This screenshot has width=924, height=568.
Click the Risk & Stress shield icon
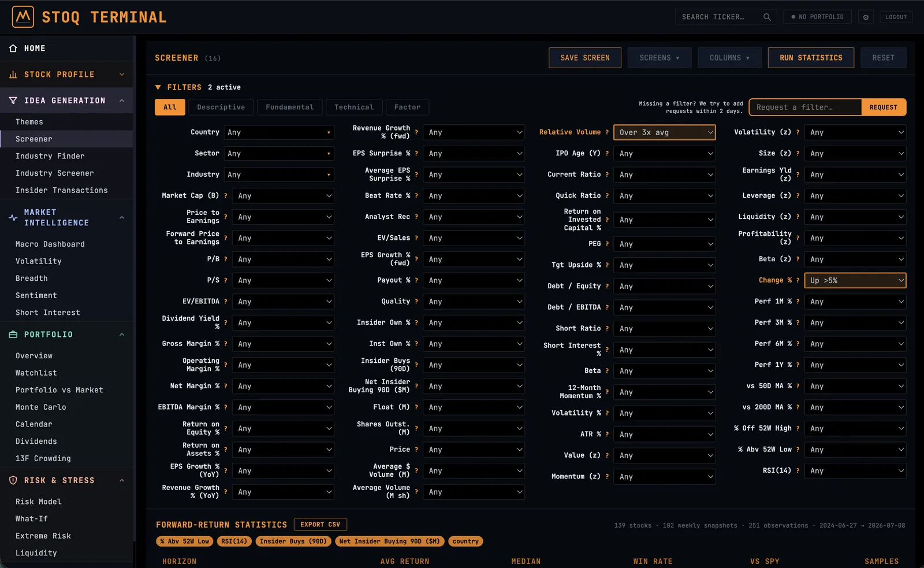(13, 480)
